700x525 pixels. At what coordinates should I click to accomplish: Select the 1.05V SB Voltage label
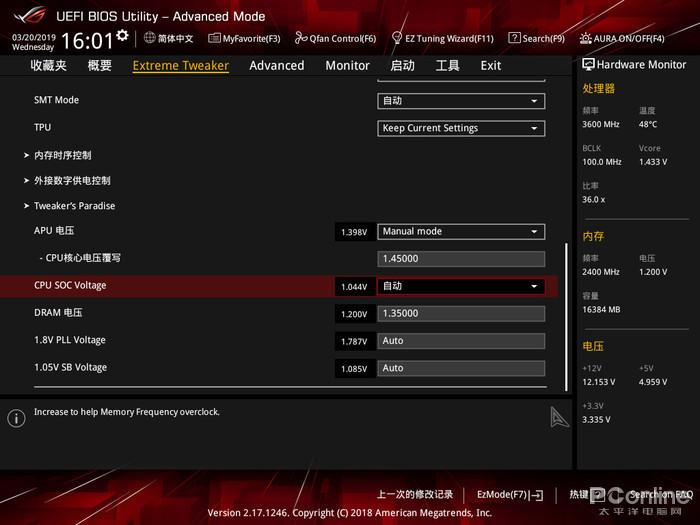click(71, 367)
